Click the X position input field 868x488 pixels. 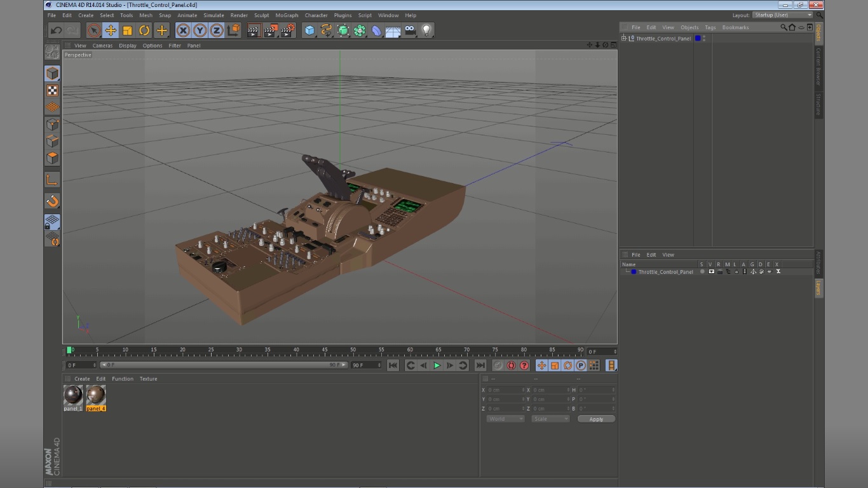coord(505,390)
